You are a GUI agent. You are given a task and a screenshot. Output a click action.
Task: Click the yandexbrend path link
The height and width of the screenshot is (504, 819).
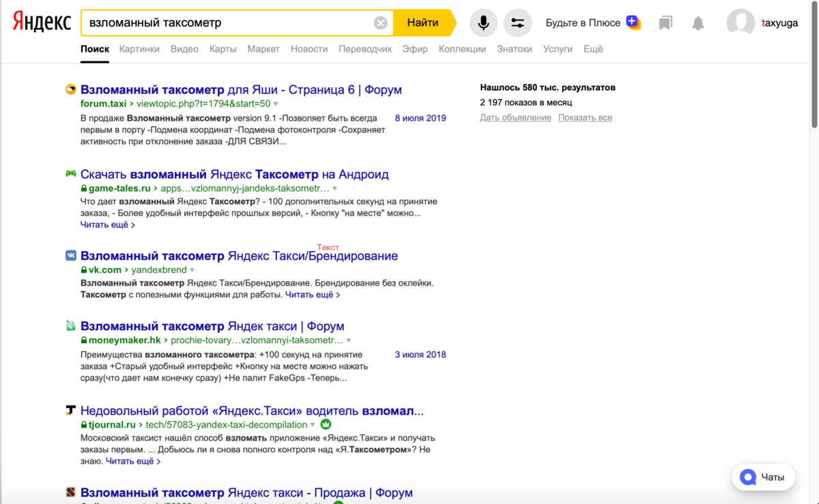(x=158, y=270)
